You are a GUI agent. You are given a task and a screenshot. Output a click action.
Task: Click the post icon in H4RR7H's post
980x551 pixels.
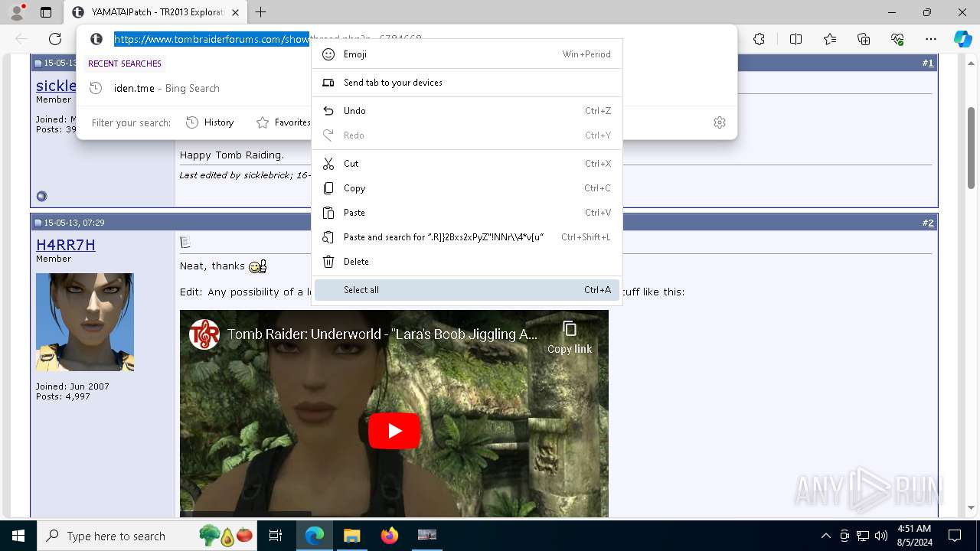tap(185, 242)
